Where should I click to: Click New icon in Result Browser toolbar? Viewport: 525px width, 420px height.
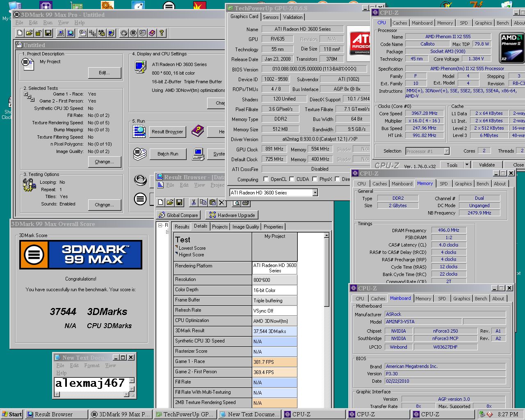(x=160, y=202)
